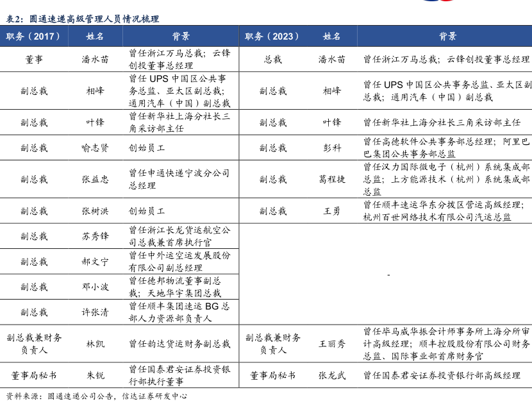Click the table title 表2：圆通速递高级管理人员情况梳理
532x408 pixels.
[83, 19]
